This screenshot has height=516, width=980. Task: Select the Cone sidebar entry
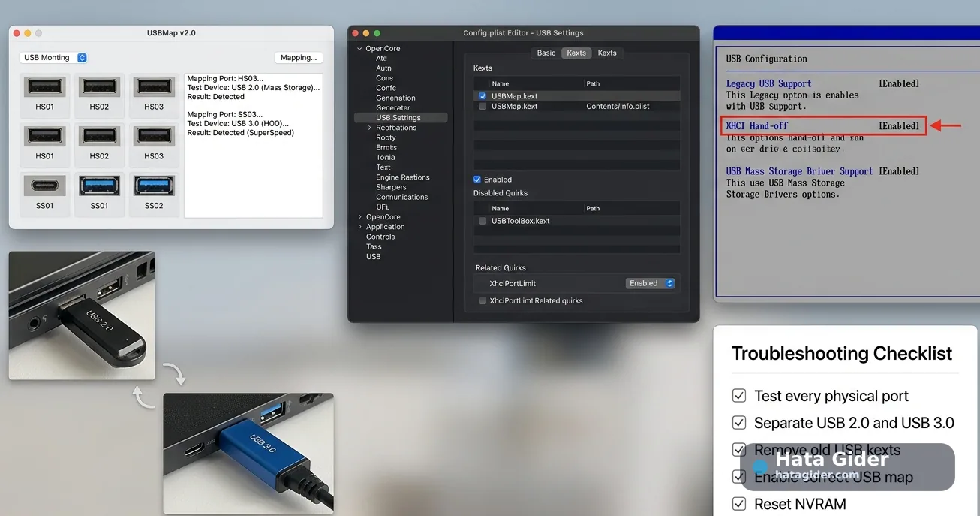(384, 78)
